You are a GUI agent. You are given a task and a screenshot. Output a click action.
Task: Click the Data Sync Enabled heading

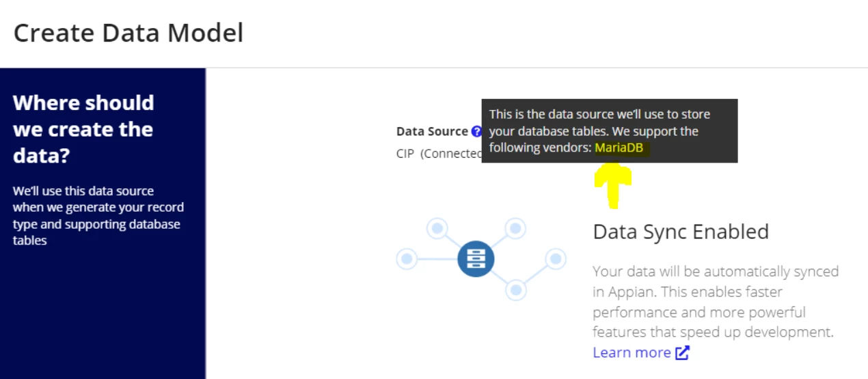point(681,232)
